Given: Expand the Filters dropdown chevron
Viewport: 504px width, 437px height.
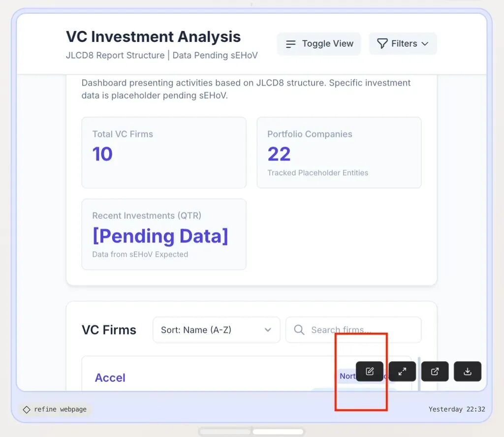Looking at the screenshot, I should 425,43.
